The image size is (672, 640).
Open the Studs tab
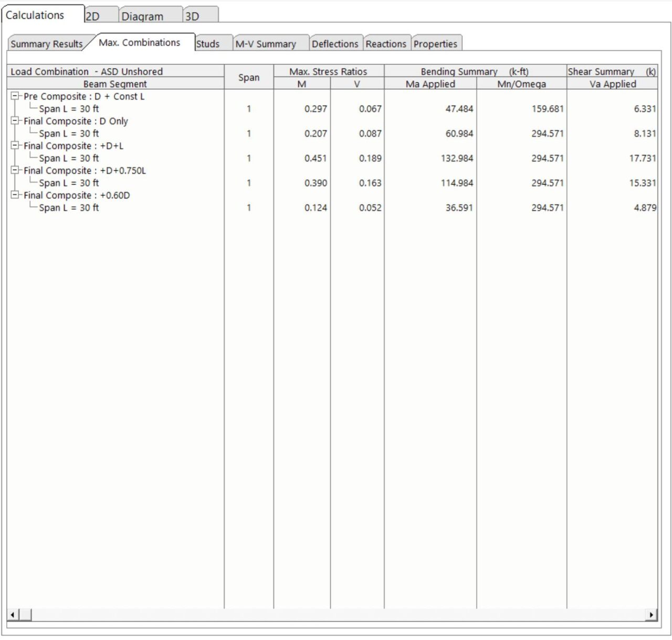(208, 44)
